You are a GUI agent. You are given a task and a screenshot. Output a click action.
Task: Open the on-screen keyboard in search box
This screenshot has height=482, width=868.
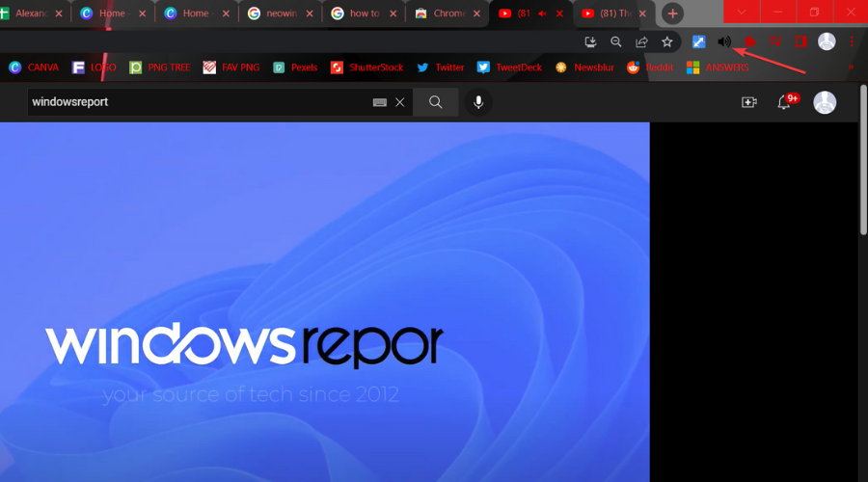click(379, 102)
